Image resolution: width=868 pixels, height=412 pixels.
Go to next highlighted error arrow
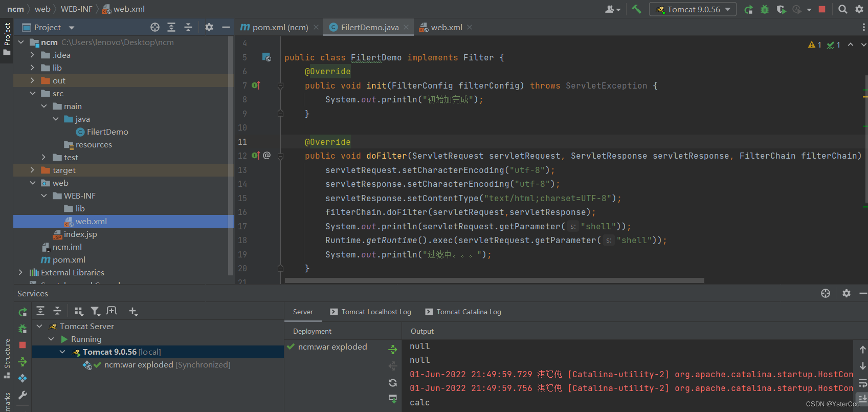[864, 45]
